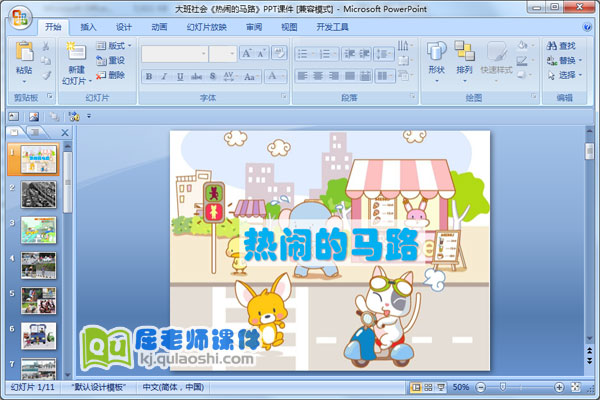600x400 pixels.
Task: Click Increase List Level icon
Action: coord(364,54)
